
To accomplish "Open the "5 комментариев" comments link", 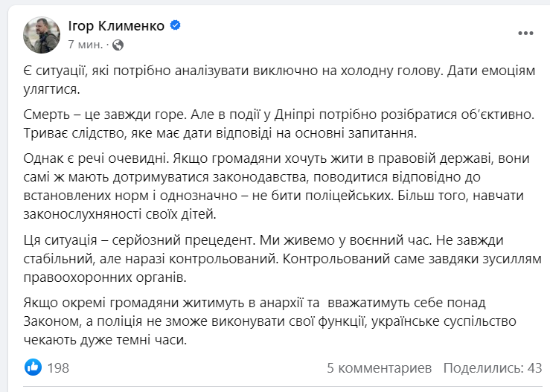I will click(x=379, y=368).
